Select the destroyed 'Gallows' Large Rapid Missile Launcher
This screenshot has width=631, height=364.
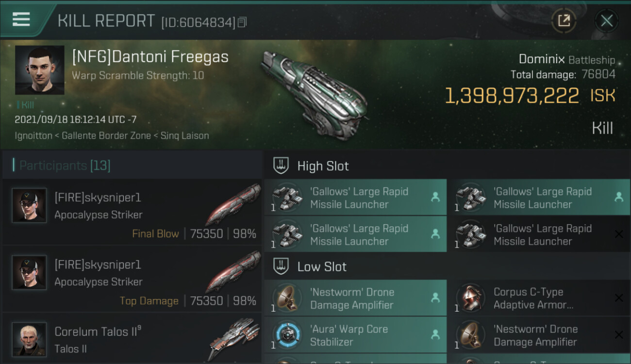(538, 234)
